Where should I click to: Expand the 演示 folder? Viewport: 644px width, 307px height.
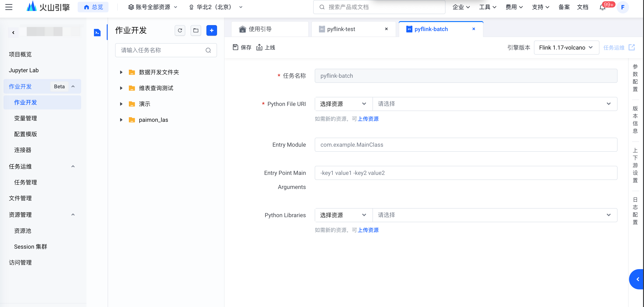point(121,104)
